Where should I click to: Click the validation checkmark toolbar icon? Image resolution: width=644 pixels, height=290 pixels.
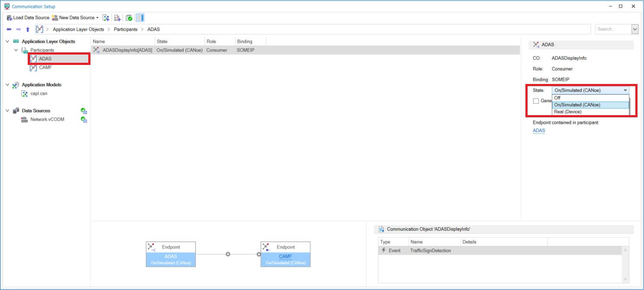coord(129,18)
